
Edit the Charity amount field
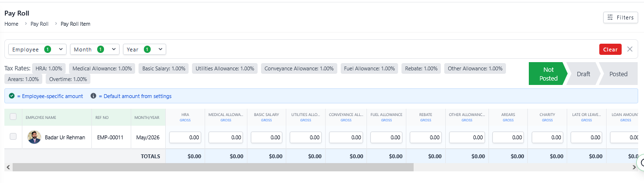547,137
